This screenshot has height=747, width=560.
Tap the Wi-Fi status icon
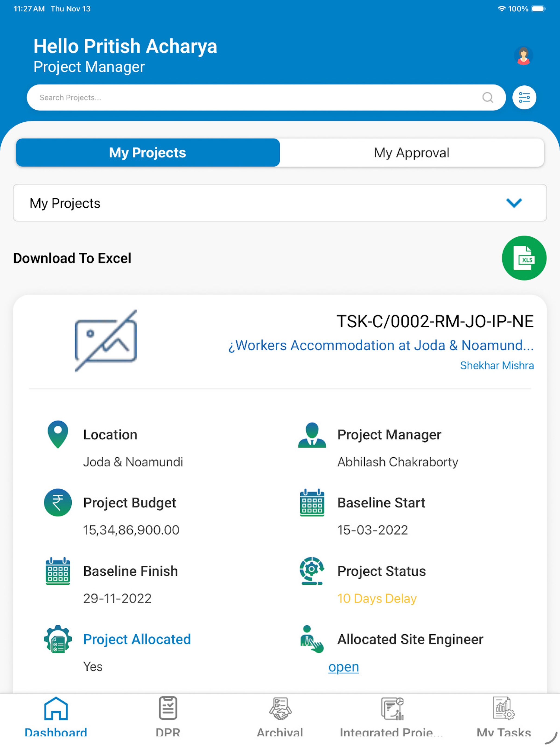pos(502,9)
